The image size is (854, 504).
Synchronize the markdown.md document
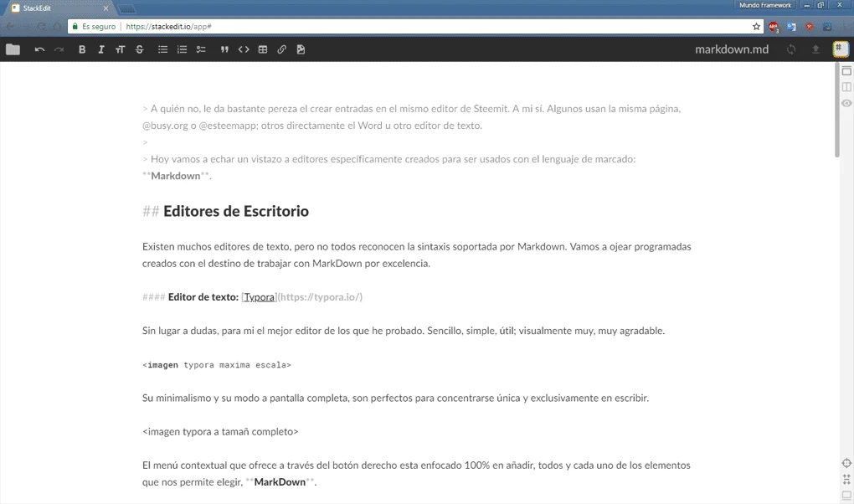click(x=790, y=49)
